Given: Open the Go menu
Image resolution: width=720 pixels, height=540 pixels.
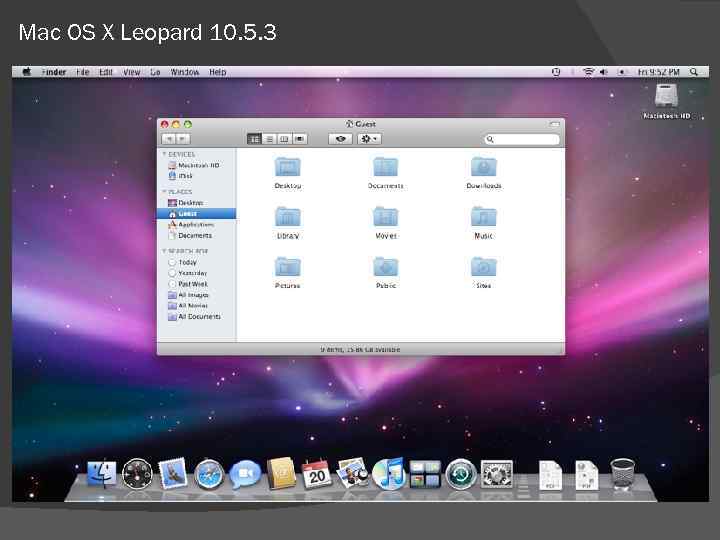Looking at the screenshot, I should point(155,72).
